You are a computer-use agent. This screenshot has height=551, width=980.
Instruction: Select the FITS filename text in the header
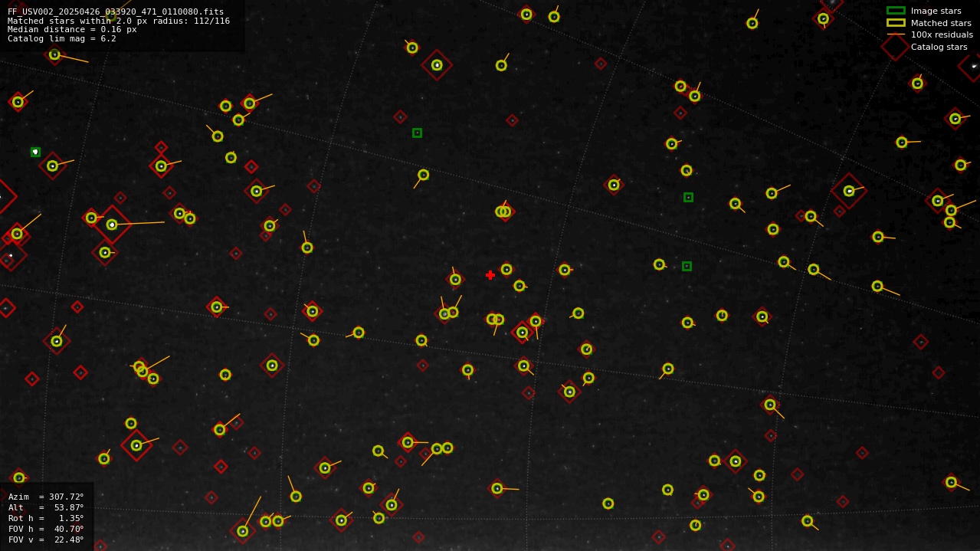tap(116, 12)
